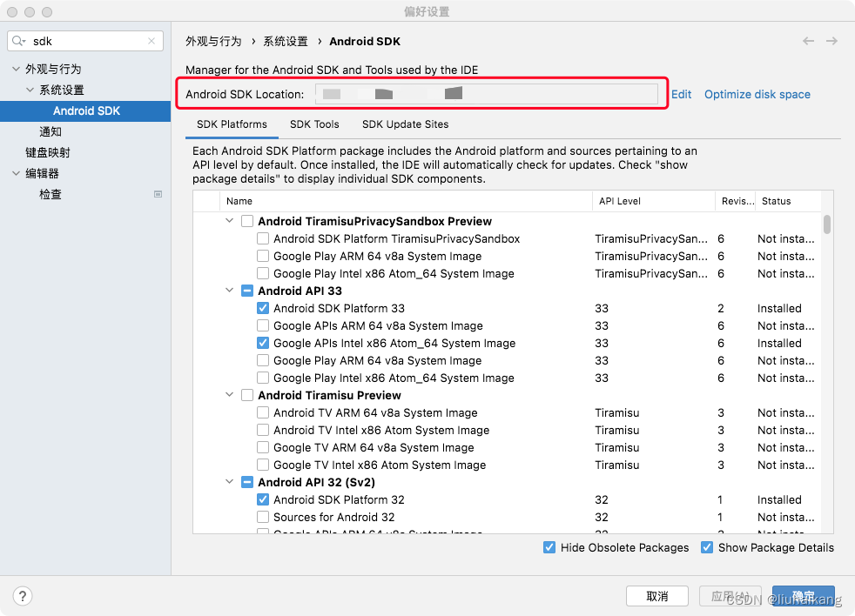855x616 pixels.
Task: Uncheck Android SDK Platform 32
Action: pyautogui.click(x=263, y=499)
